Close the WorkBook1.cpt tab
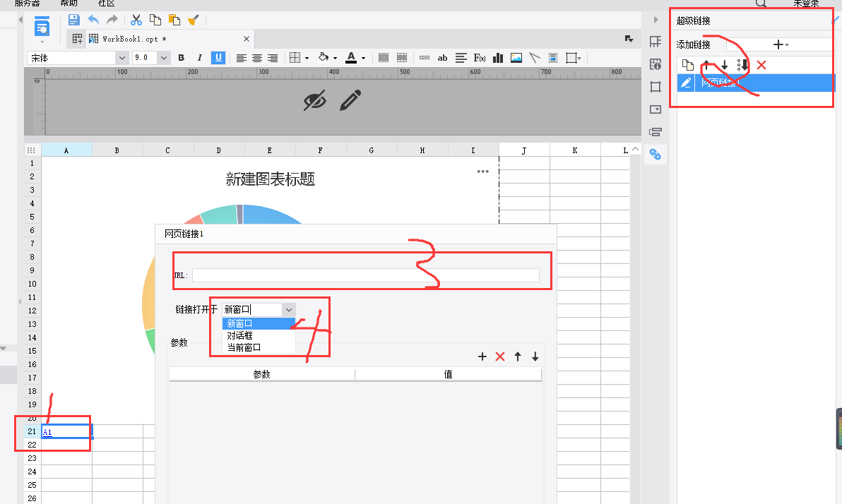The width and height of the screenshot is (842, 504). 247,39
